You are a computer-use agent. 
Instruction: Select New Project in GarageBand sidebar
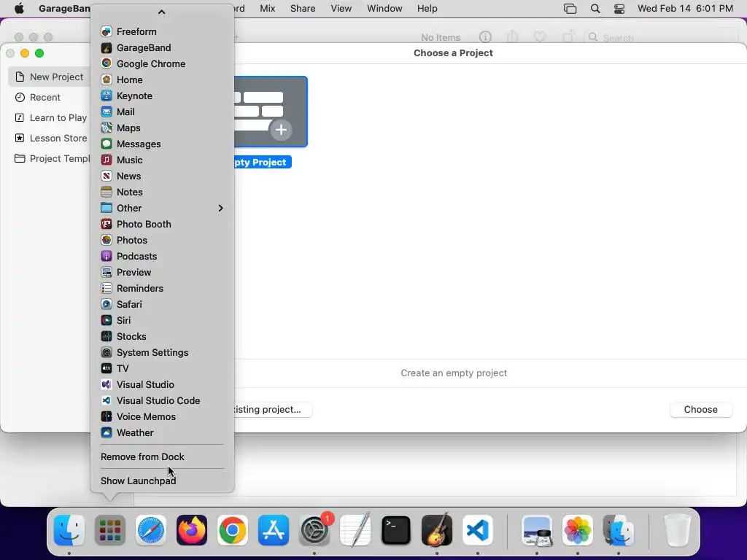tap(49, 77)
